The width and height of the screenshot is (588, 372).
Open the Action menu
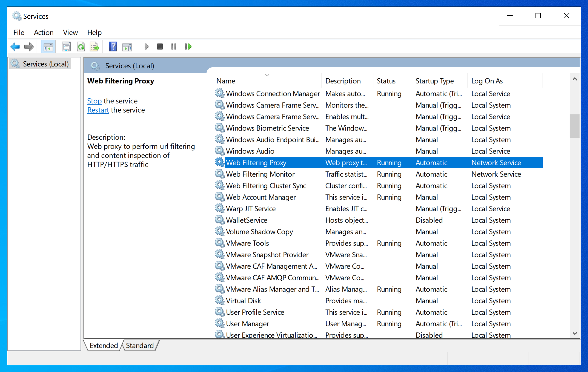point(44,32)
